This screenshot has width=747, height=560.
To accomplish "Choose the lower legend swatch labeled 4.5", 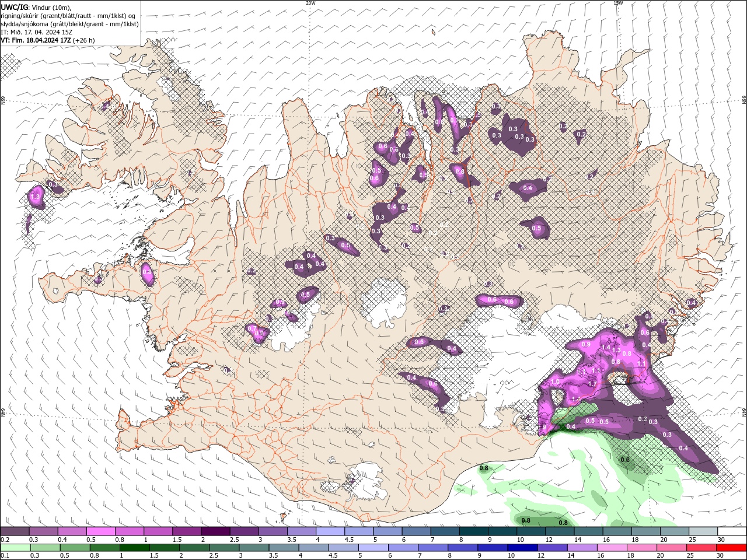I will (x=342, y=548).
